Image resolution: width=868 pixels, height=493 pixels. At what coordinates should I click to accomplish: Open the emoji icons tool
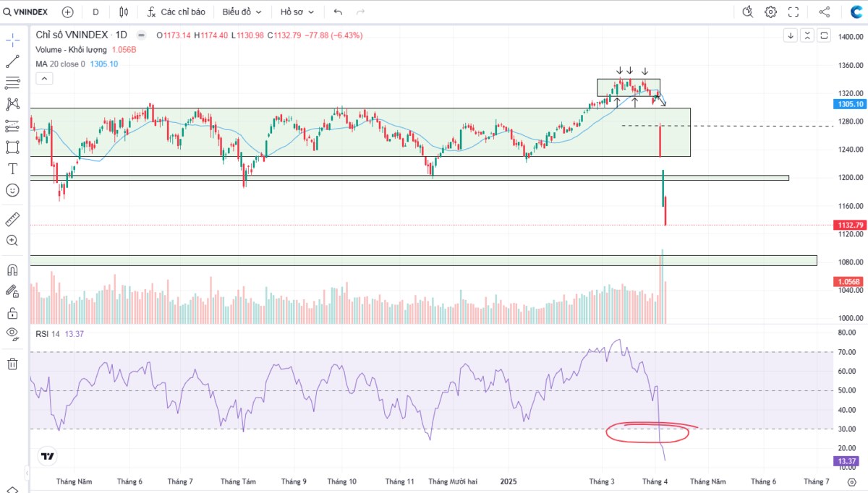pos(12,190)
